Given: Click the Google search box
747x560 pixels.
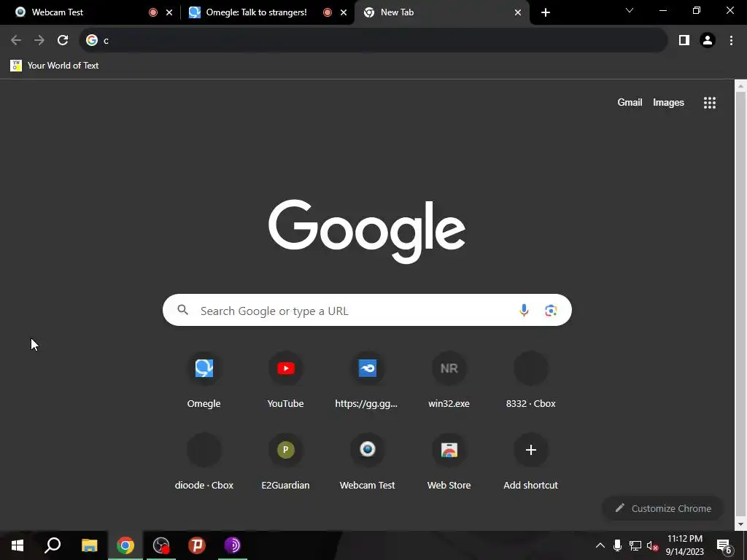Looking at the screenshot, I should coord(367,311).
